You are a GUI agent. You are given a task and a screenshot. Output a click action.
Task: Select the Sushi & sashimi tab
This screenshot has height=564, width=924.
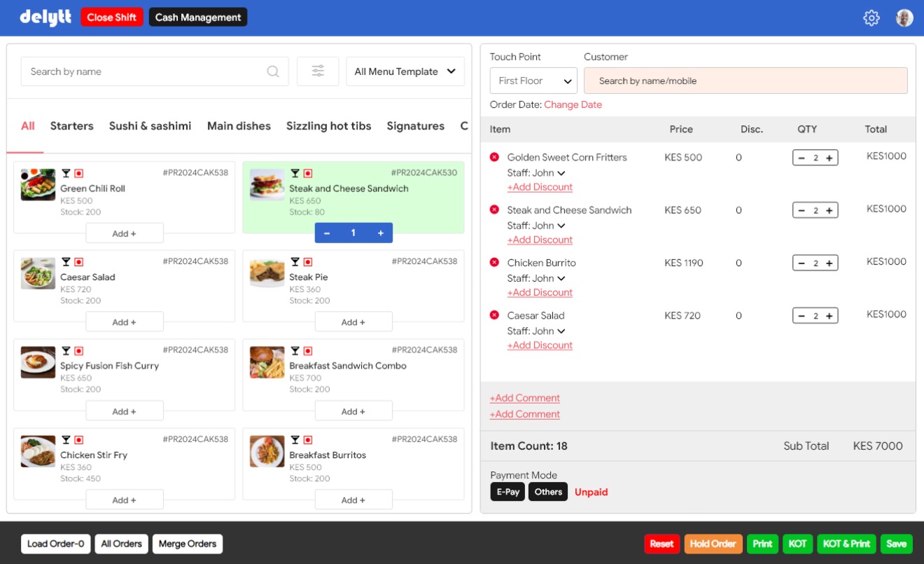tap(150, 126)
